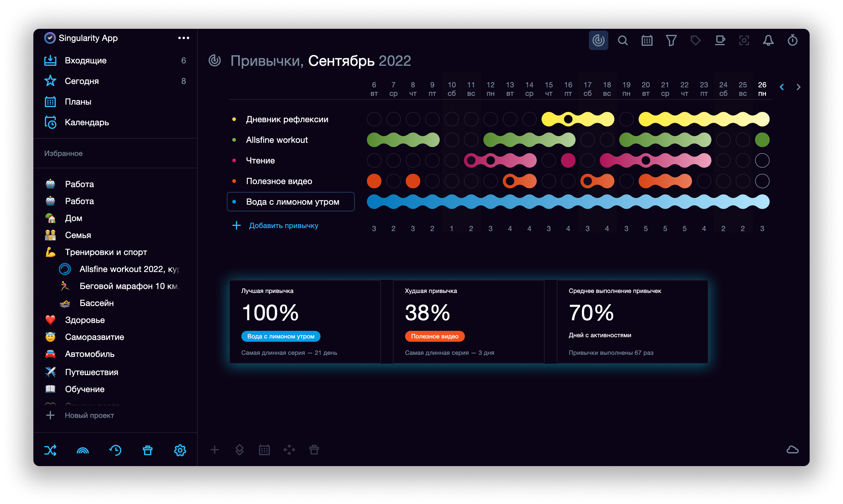Viewport: 843px width, 504px height.
Task: Open notifications bell icon
Action: click(x=768, y=40)
